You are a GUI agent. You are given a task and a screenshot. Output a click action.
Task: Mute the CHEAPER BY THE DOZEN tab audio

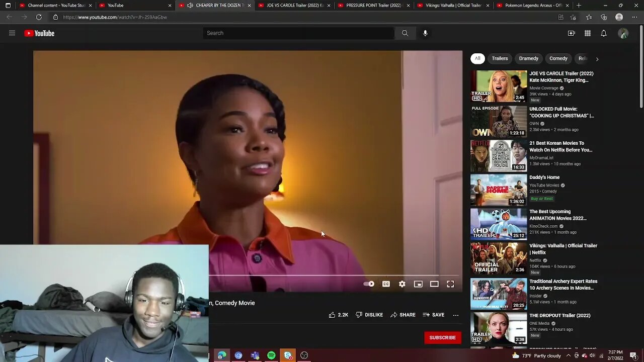190,6
